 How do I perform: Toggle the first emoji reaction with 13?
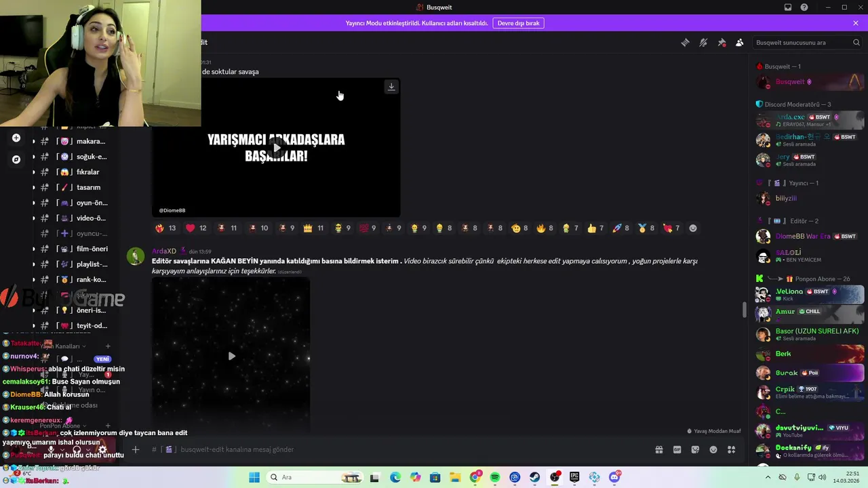pos(165,228)
